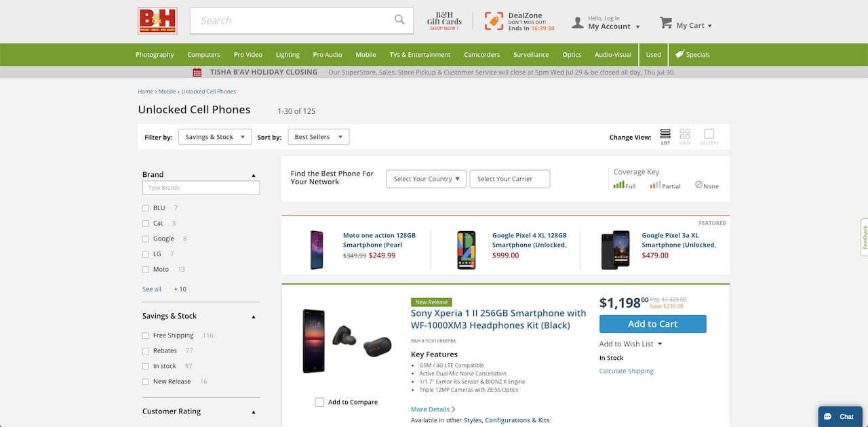Check Add to Compare for Sony Xperia

(x=319, y=402)
